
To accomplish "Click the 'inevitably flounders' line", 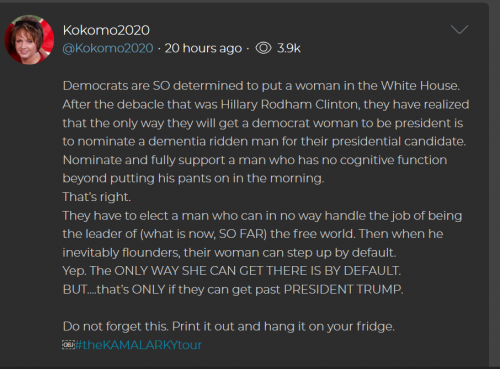I will (x=229, y=252).
